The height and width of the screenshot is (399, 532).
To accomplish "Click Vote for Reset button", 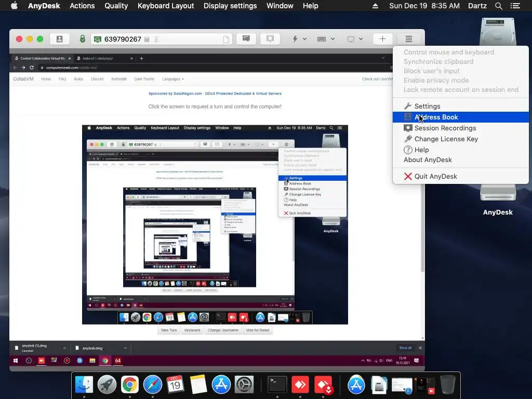I will point(258,330).
